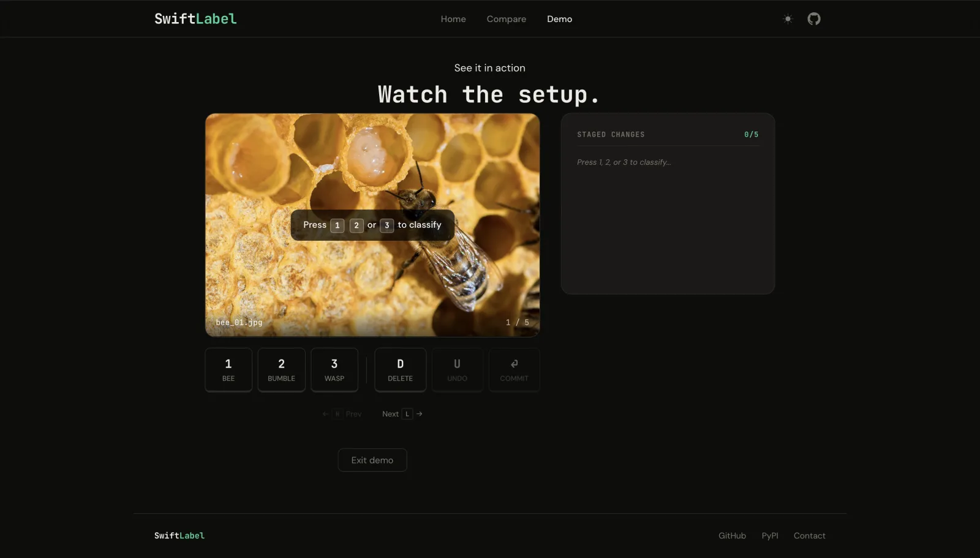Click the 'Watch the setup.' heading
Image resolution: width=980 pixels, height=558 pixels.
pos(489,94)
